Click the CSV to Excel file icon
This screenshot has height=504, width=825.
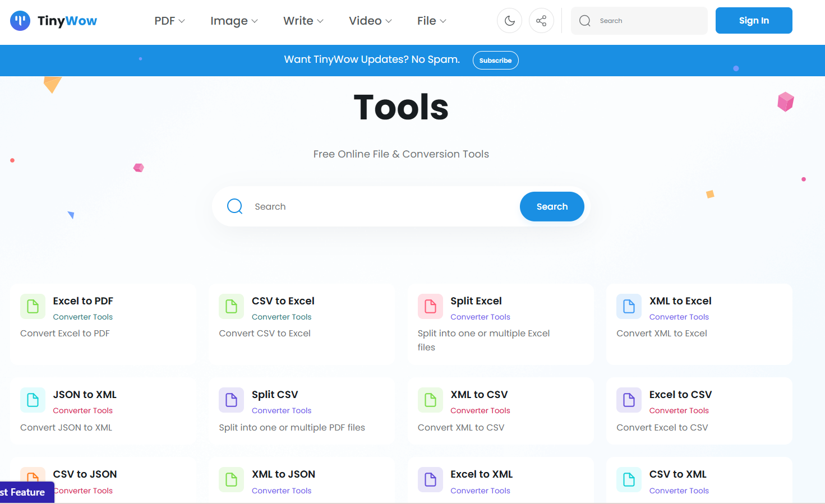(232, 306)
